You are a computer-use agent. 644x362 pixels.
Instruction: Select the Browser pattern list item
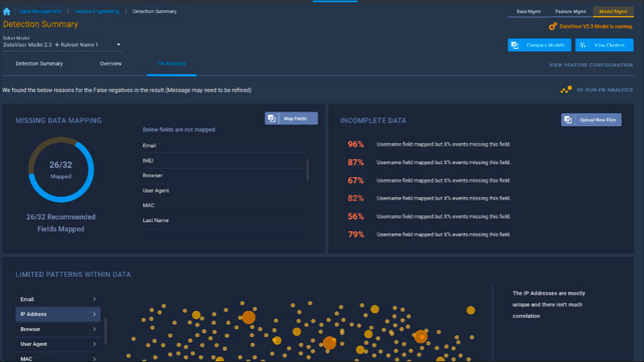58,330
